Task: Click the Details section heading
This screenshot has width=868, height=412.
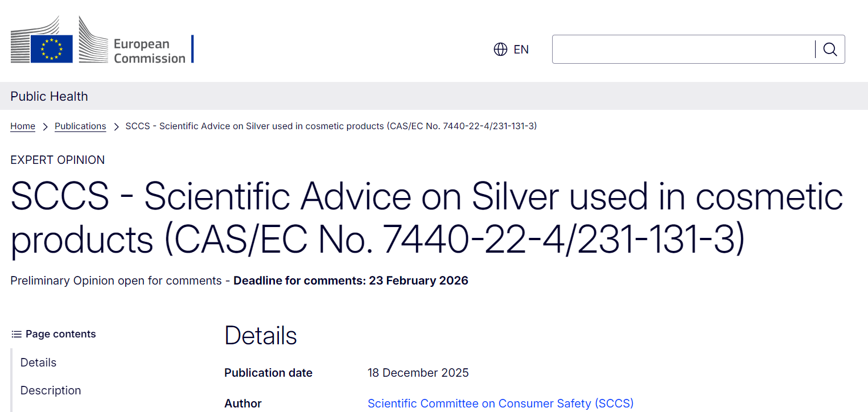Action: 261,336
